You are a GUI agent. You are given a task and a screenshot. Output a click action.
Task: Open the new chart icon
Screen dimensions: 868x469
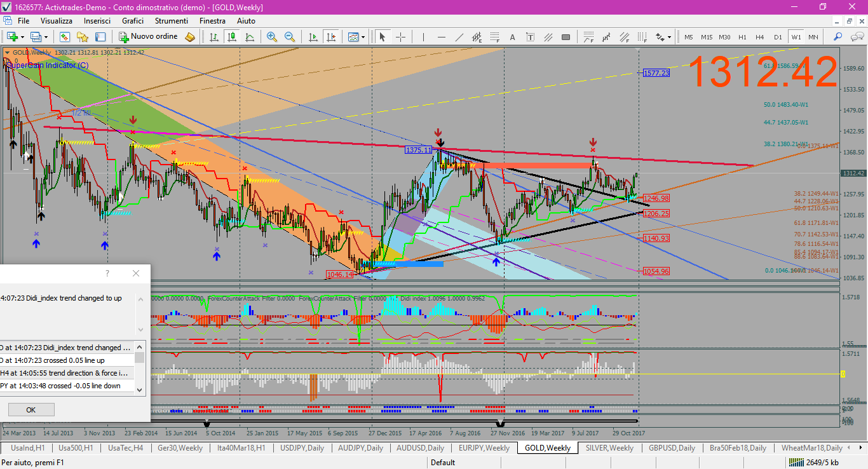(12, 37)
